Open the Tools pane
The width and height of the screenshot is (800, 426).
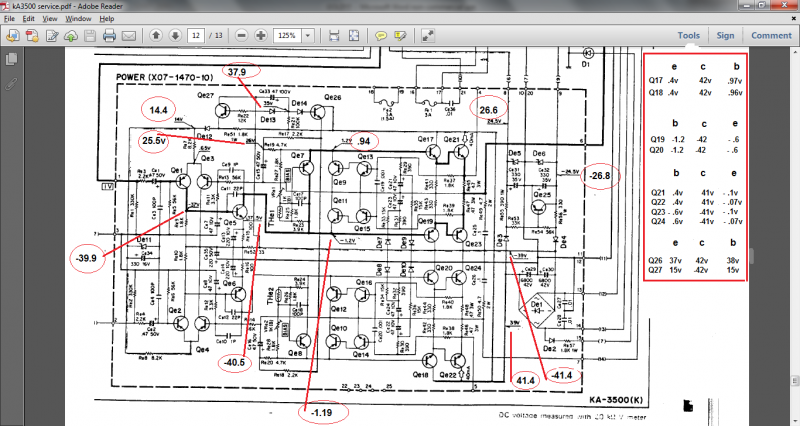(x=688, y=36)
